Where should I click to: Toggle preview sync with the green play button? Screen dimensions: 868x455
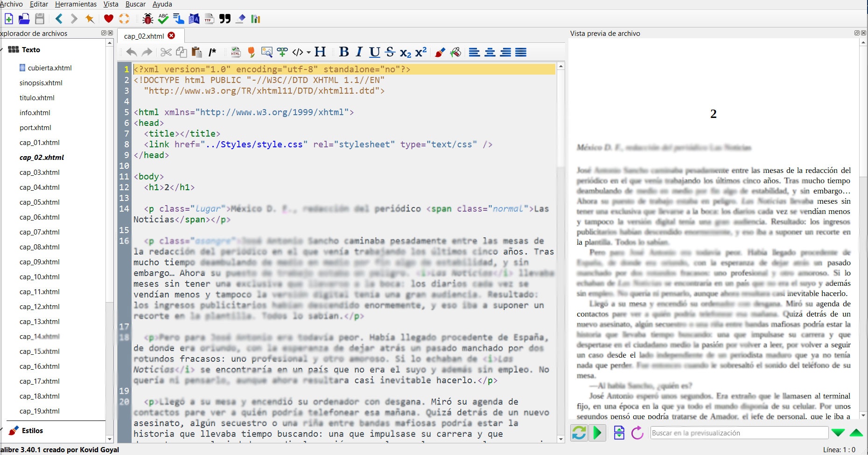[597, 433]
